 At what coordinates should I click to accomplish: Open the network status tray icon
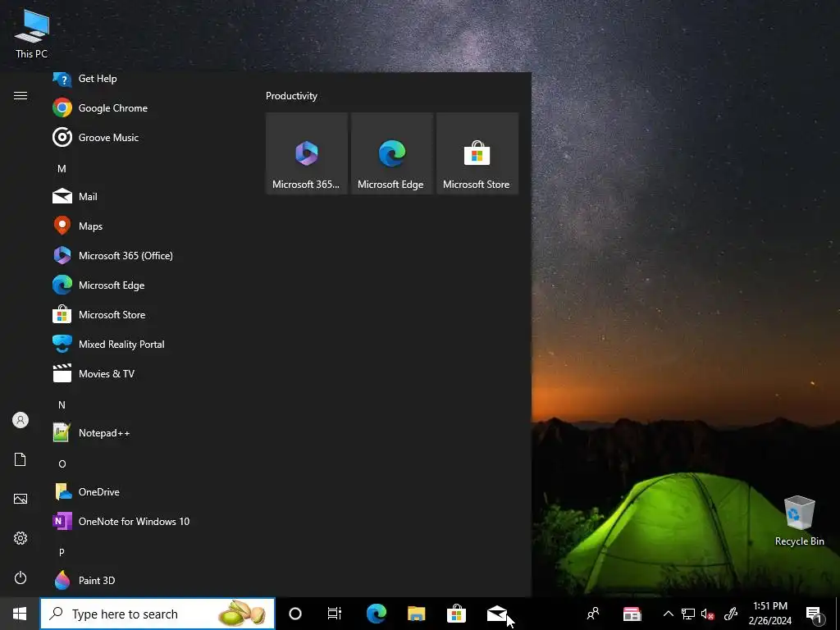coord(688,614)
